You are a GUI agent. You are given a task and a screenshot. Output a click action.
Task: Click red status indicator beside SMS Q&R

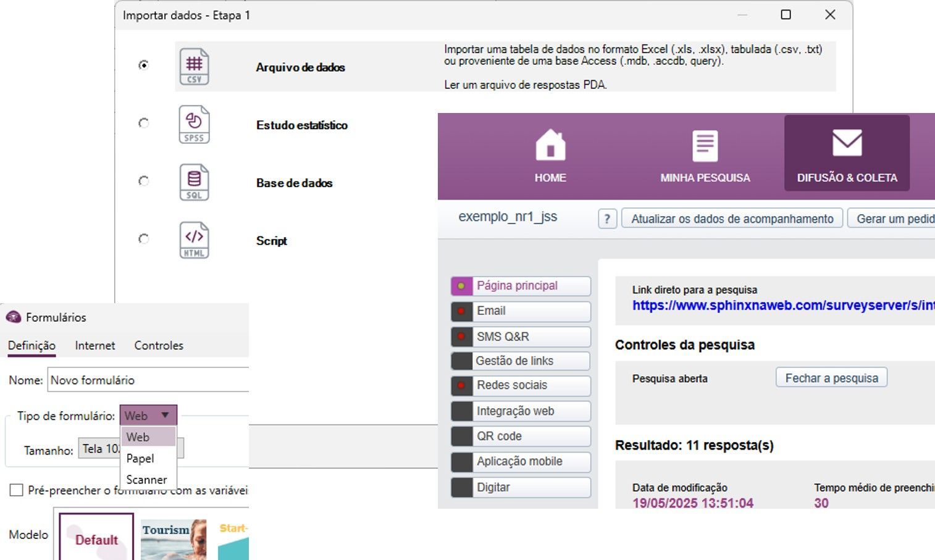461,336
